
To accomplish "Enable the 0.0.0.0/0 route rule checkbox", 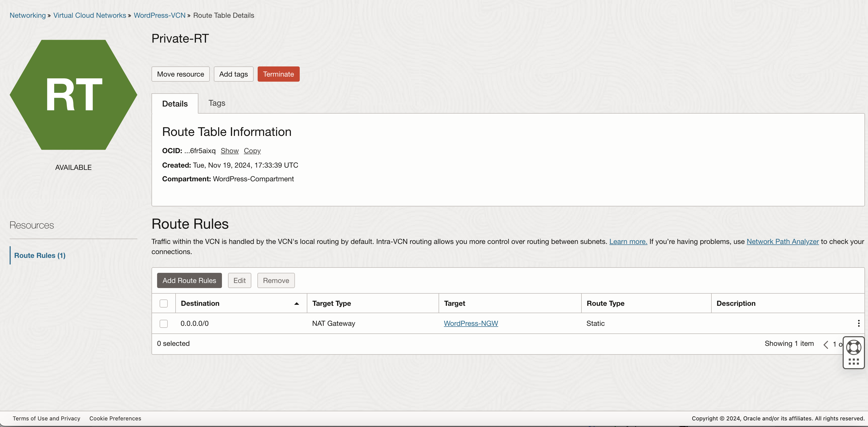I will click(x=164, y=323).
